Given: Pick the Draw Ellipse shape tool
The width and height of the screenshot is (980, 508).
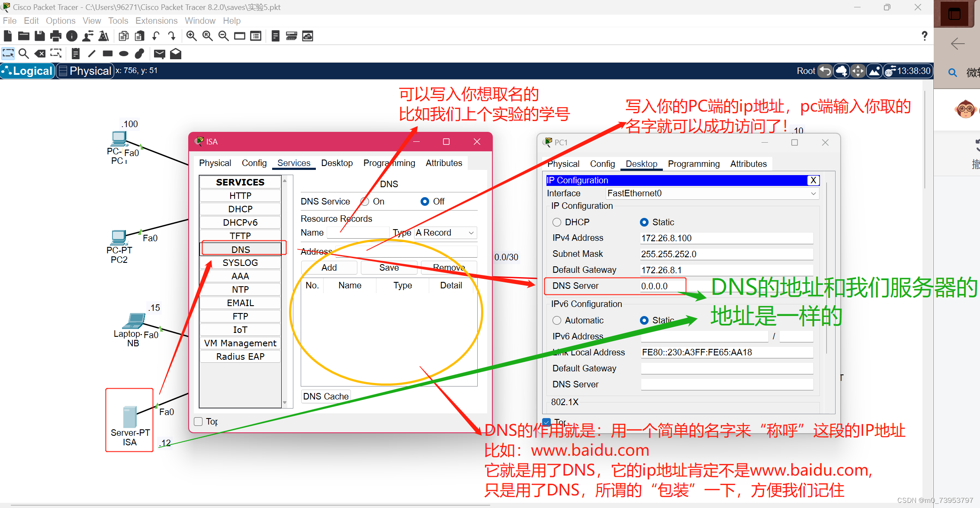Looking at the screenshot, I should click(124, 54).
